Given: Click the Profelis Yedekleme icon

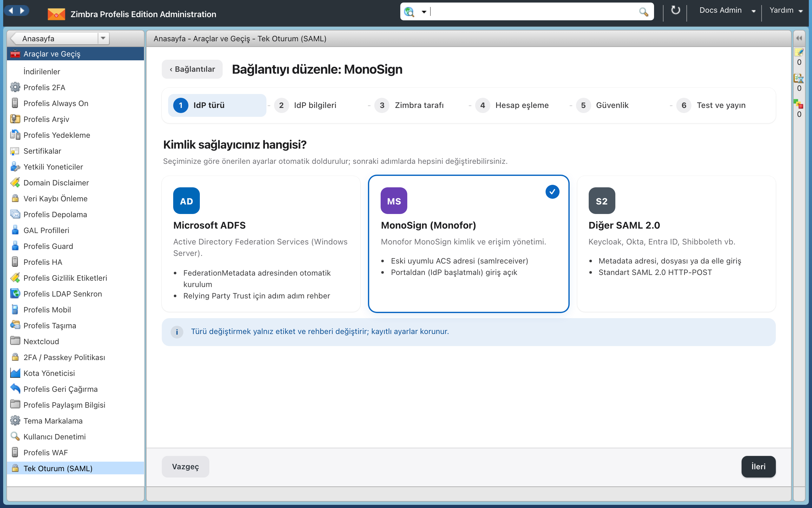Looking at the screenshot, I should (15, 135).
